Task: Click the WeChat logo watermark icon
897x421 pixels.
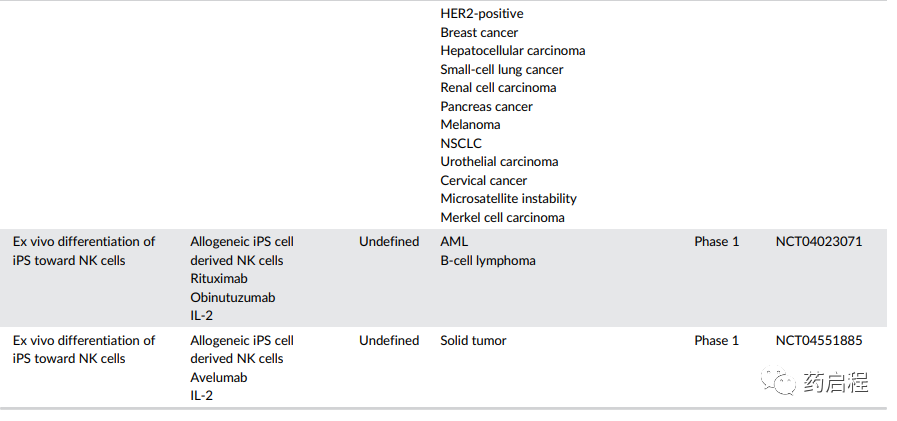Action: 779,382
